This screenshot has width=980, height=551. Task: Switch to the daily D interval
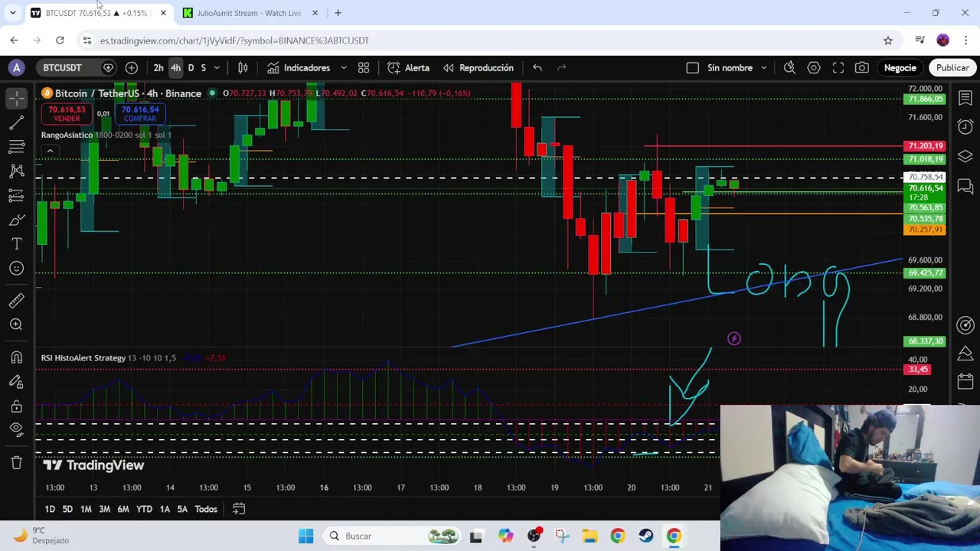[x=191, y=68]
